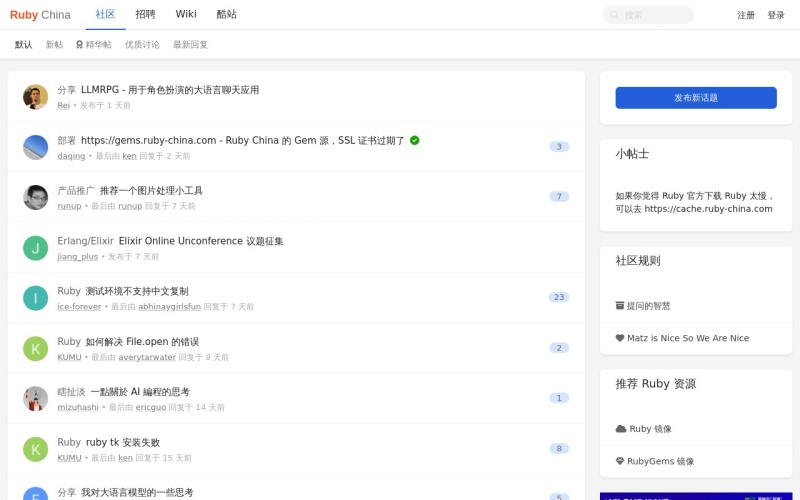The image size is (800, 500).
Task: Open reply count 3 on gems post
Action: click(559, 146)
